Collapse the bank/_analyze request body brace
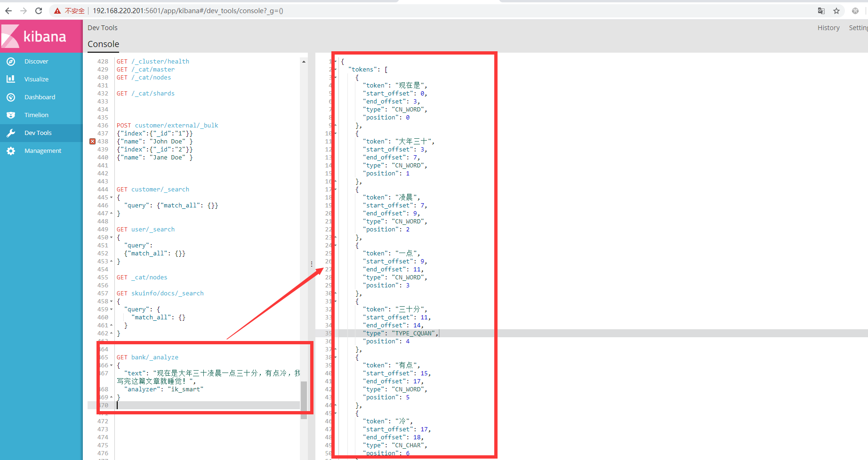Image resolution: width=868 pixels, height=460 pixels. point(112,365)
